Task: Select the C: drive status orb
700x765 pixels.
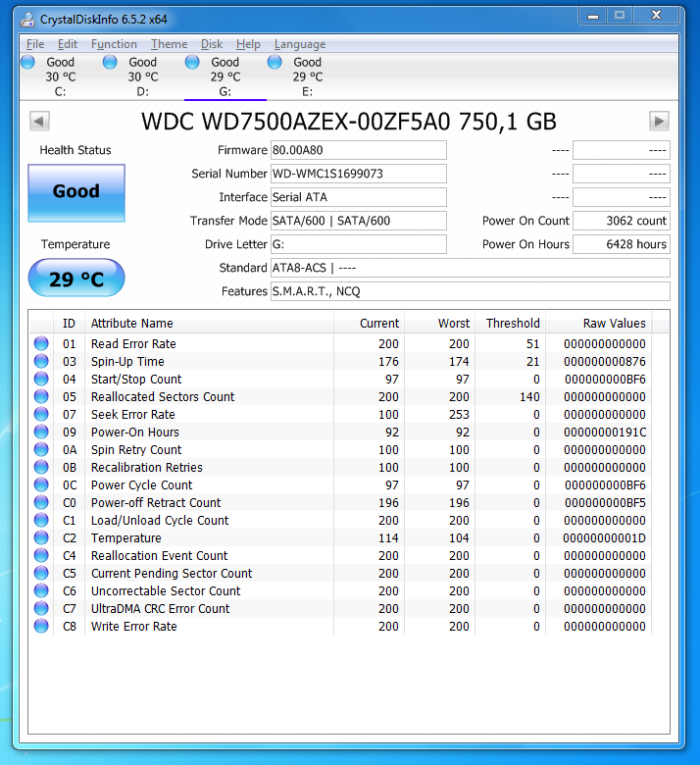Action: click(28, 62)
